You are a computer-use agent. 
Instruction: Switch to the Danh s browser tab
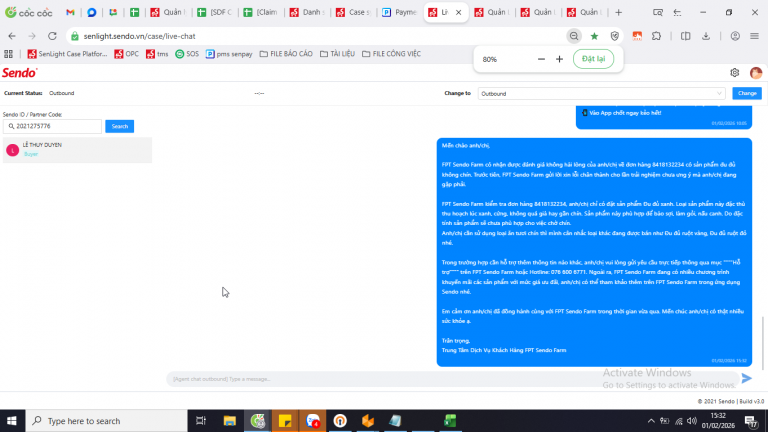(x=307, y=12)
